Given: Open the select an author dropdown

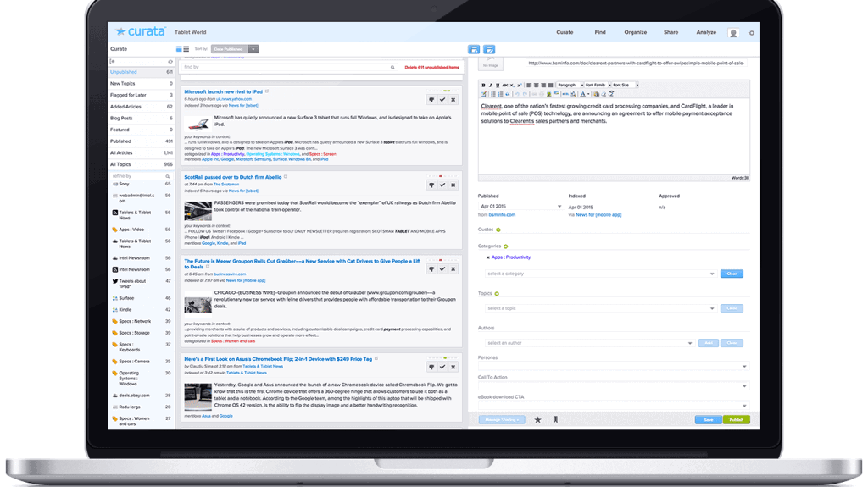Looking at the screenshot, I should 590,343.
